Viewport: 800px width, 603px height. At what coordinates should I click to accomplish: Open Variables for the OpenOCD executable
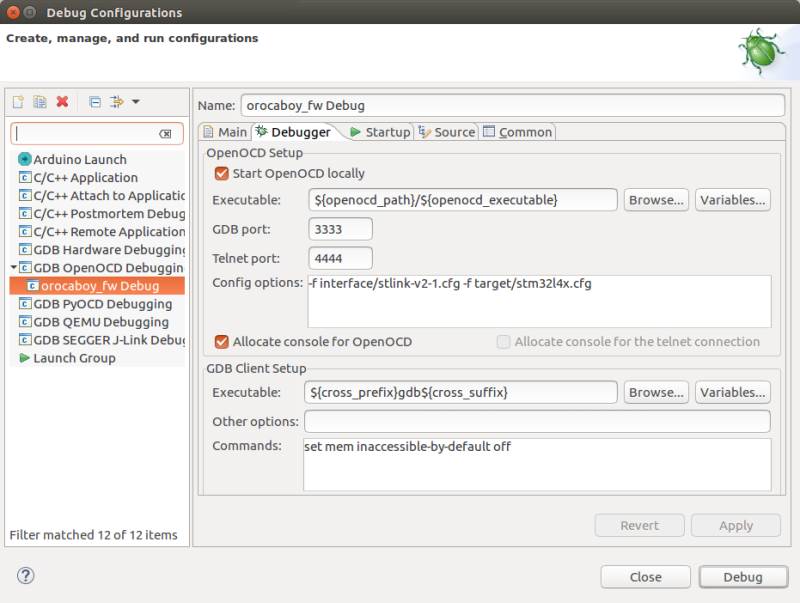pos(733,200)
